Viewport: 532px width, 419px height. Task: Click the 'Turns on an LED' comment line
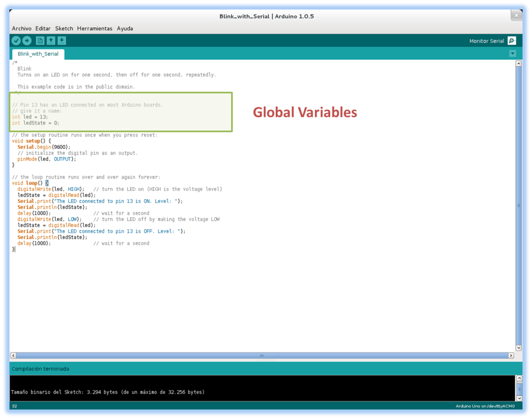point(117,75)
